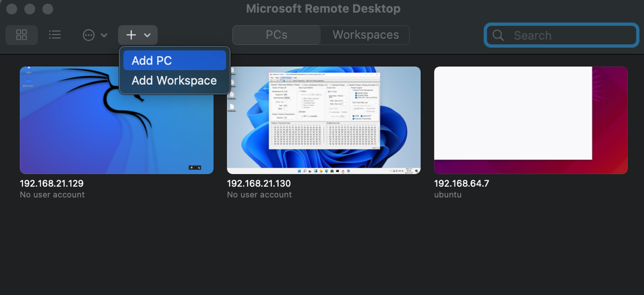Zoom the window with the third title-bar button
The width and height of the screenshot is (644, 295).
(47, 9)
